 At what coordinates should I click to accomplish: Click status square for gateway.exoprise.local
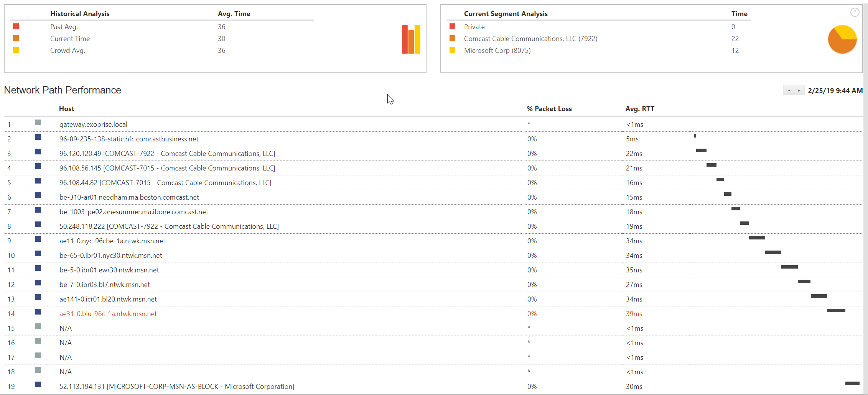point(38,122)
